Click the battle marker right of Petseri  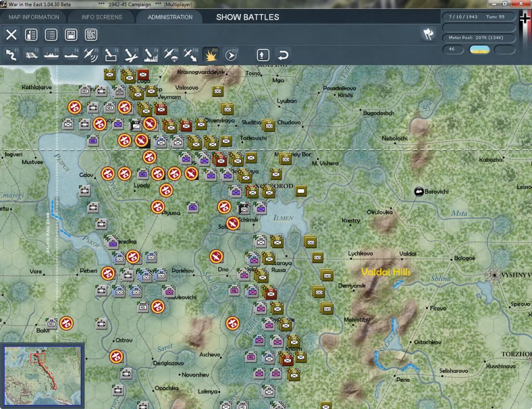(108, 273)
